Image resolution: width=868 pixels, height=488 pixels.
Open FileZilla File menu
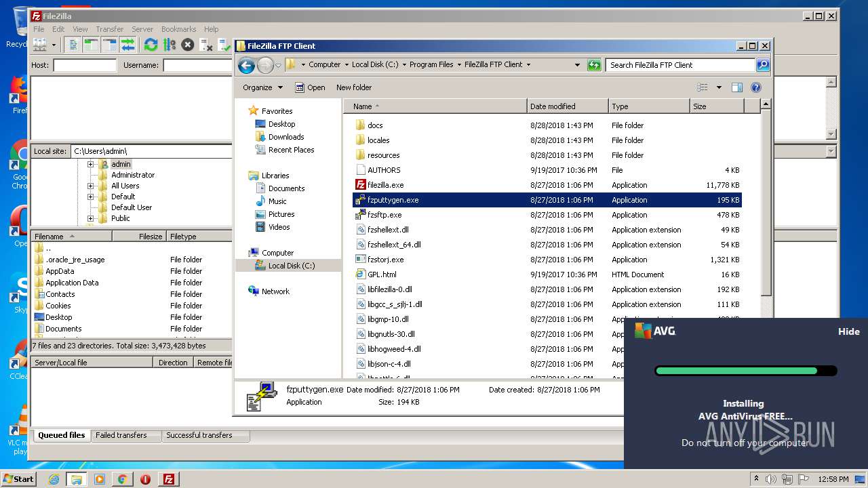click(39, 29)
